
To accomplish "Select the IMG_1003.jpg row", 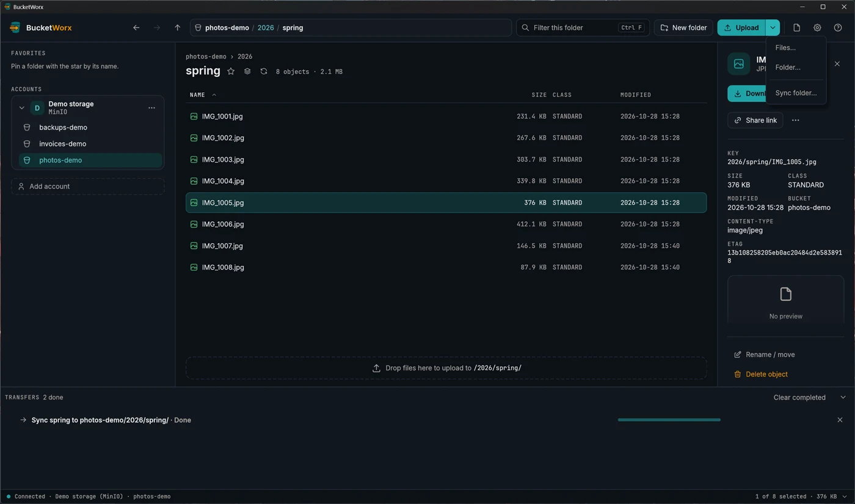I will point(446,159).
